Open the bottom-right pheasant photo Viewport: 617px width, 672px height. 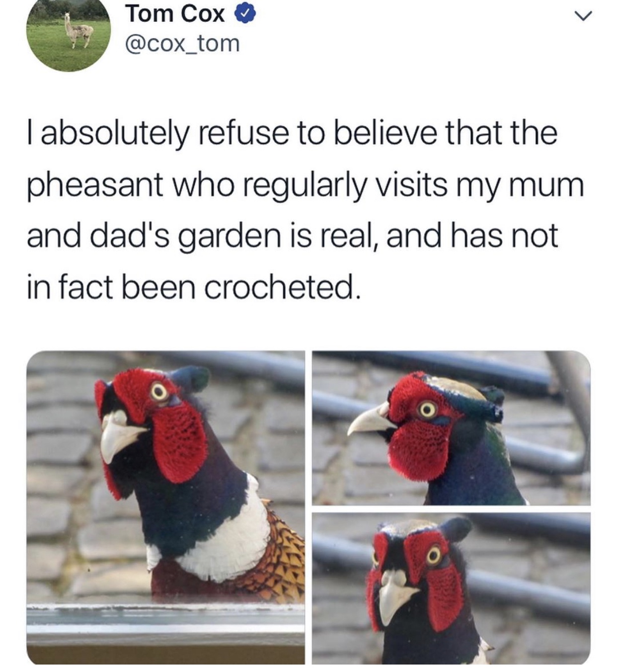[451, 588]
